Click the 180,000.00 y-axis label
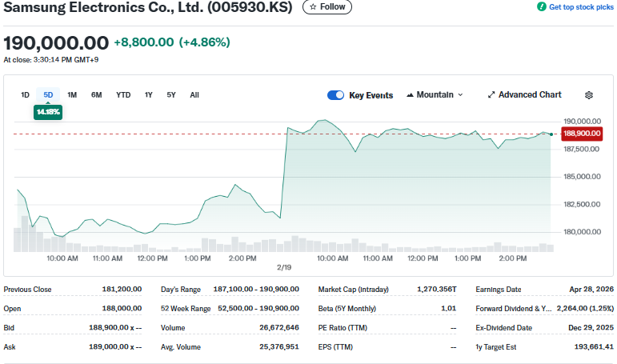This screenshot has width=617, height=364. click(x=582, y=232)
